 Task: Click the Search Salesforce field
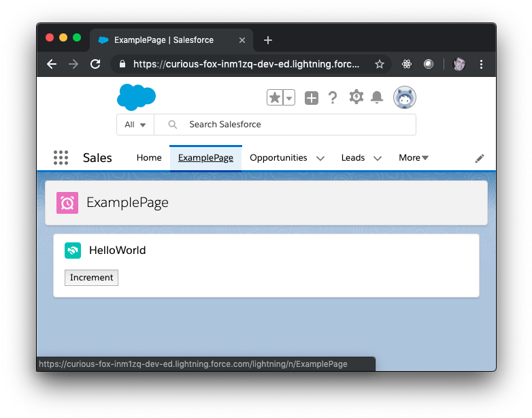pyautogui.click(x=285, y=125)
